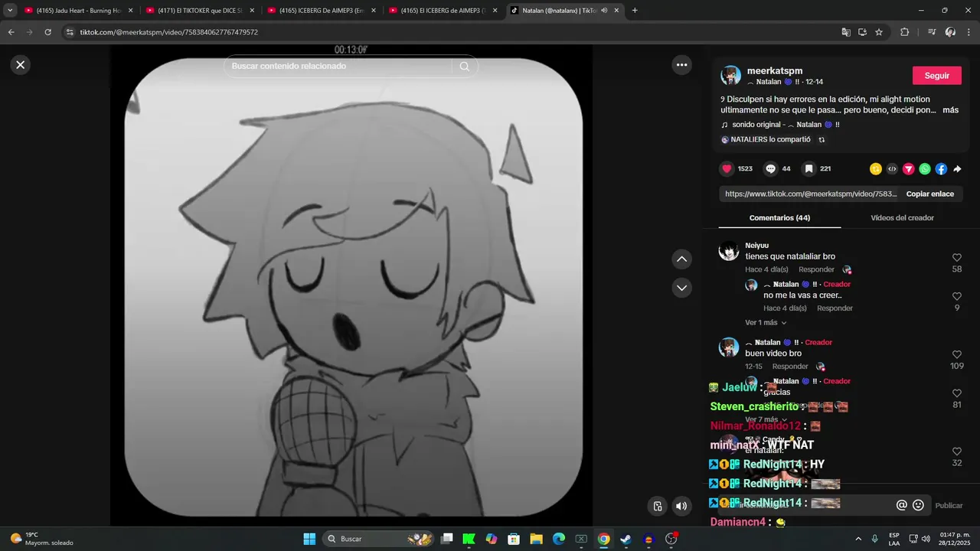
Task: Open Neiyuu's commenter profile name
Action: 756,246
